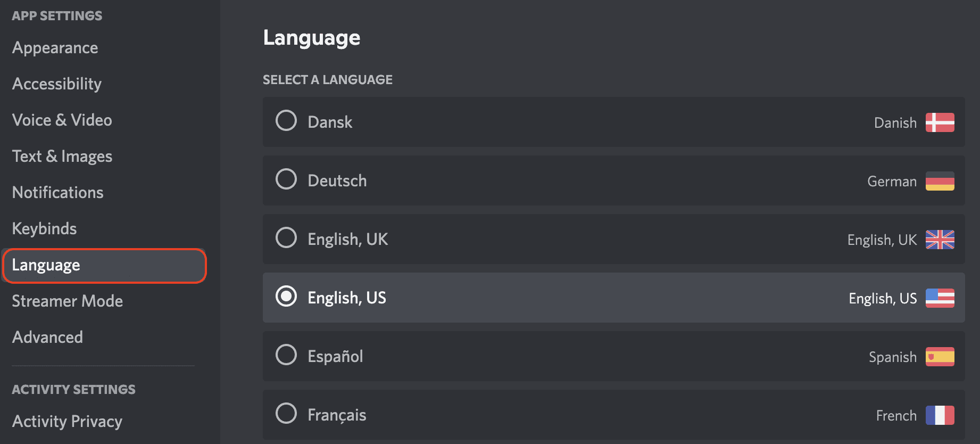Click the Danish flag icon

940,122
